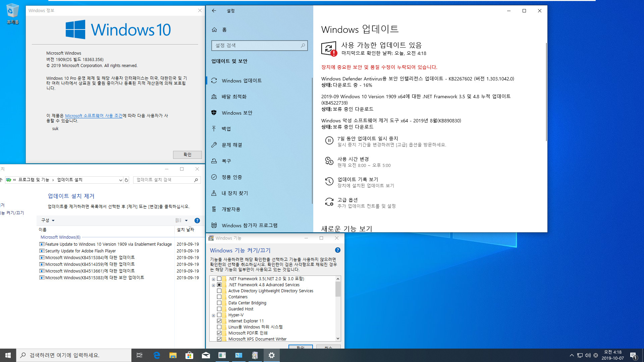The height and width of the screenshot is (362, 644).
Task: Open 백업 in Settings sidebar
Action: coord(260,129)
